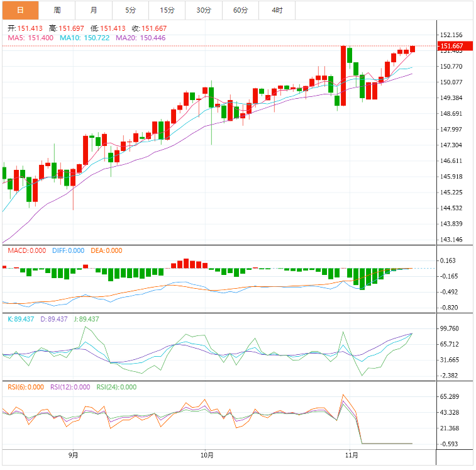
Task: Click the DIFF: 0.000 label
Action: pyautogui.click(x=68, y=250)
